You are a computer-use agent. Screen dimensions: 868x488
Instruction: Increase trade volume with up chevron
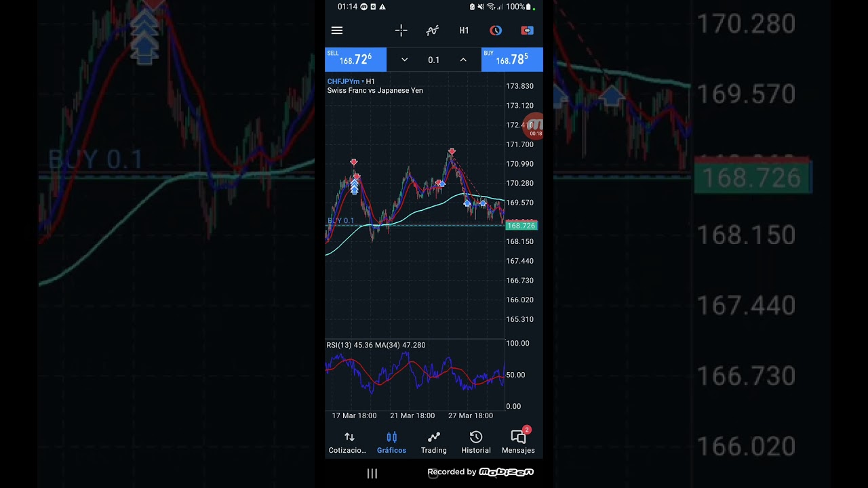pyautogui.click(x=463, y=60)
